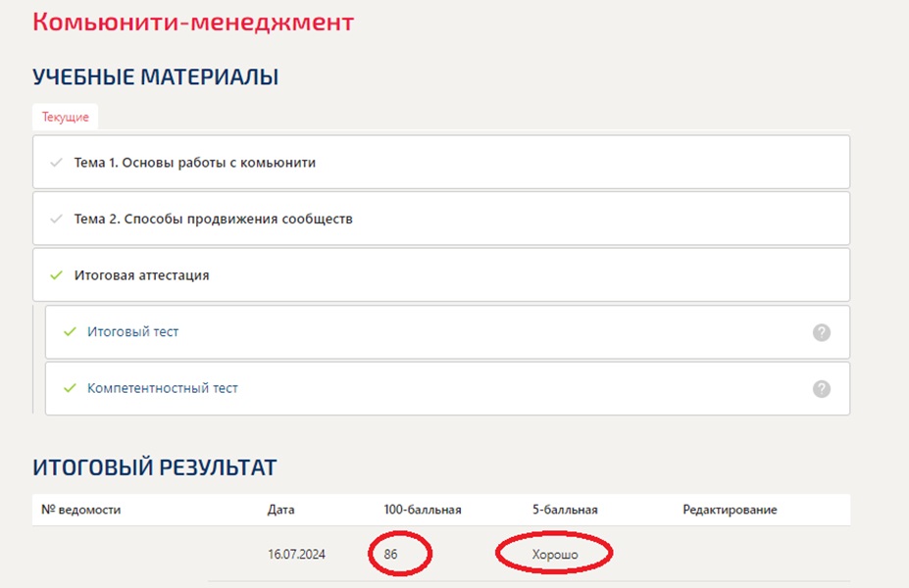909x588 pixels.
Task: Click green checkmark beside Компетентностный тест
Action: click(70, 388)
